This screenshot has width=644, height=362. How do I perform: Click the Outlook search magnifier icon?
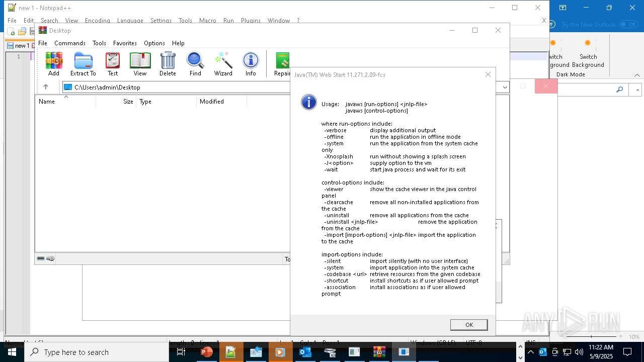click(x=619, y=89)
